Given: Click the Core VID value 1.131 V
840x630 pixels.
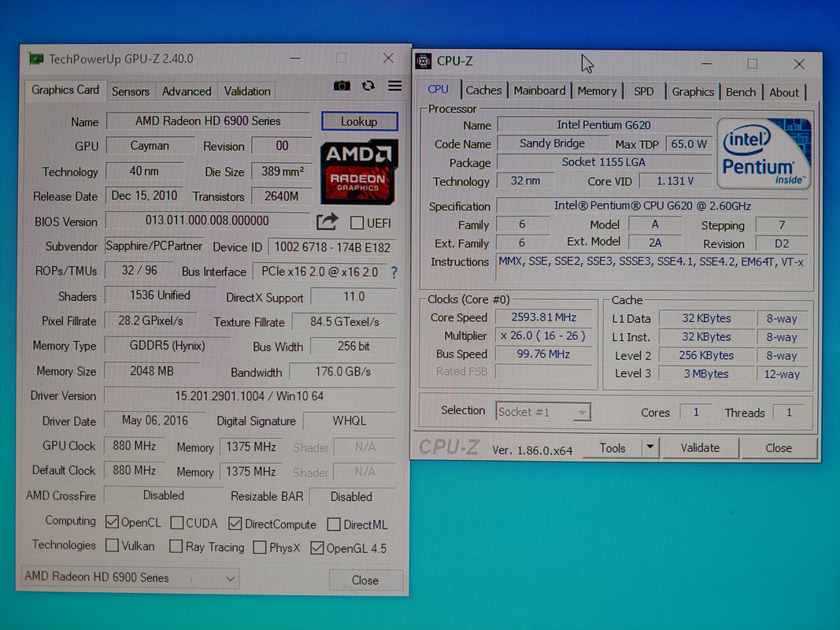Looking at the screenshot, I should [675, 181].
